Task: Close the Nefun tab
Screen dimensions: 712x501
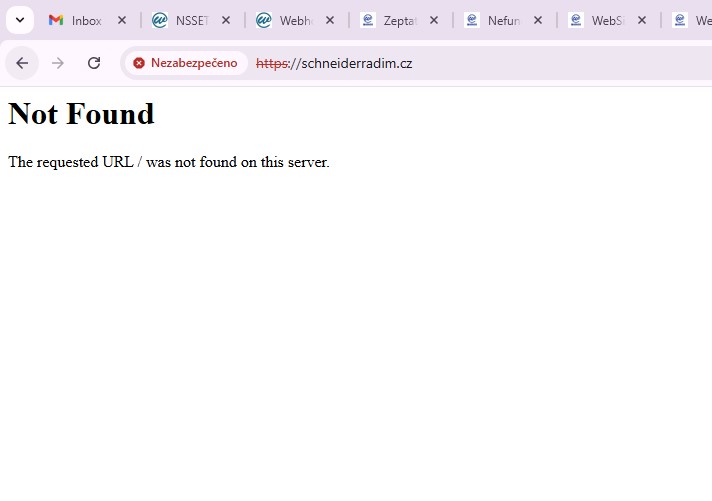Action: coord(538,20)
